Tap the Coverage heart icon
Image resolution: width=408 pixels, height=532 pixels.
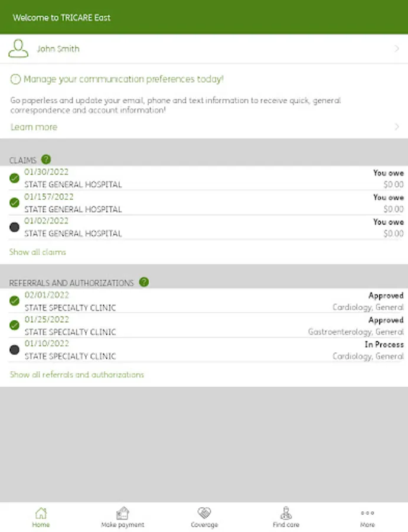point(204,512)
